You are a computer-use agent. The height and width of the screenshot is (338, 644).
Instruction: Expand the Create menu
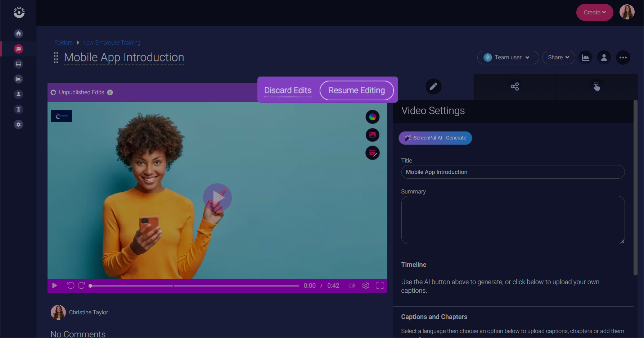[594, 13]
